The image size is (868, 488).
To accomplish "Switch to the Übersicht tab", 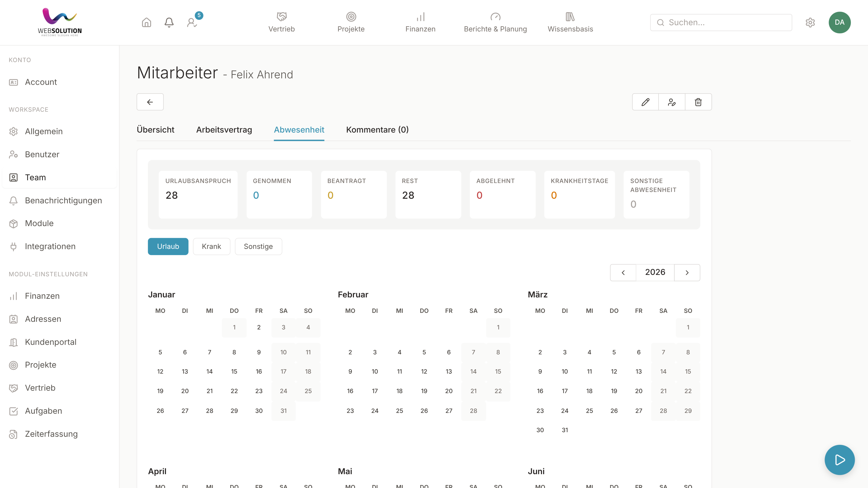I will pos(155,130).
